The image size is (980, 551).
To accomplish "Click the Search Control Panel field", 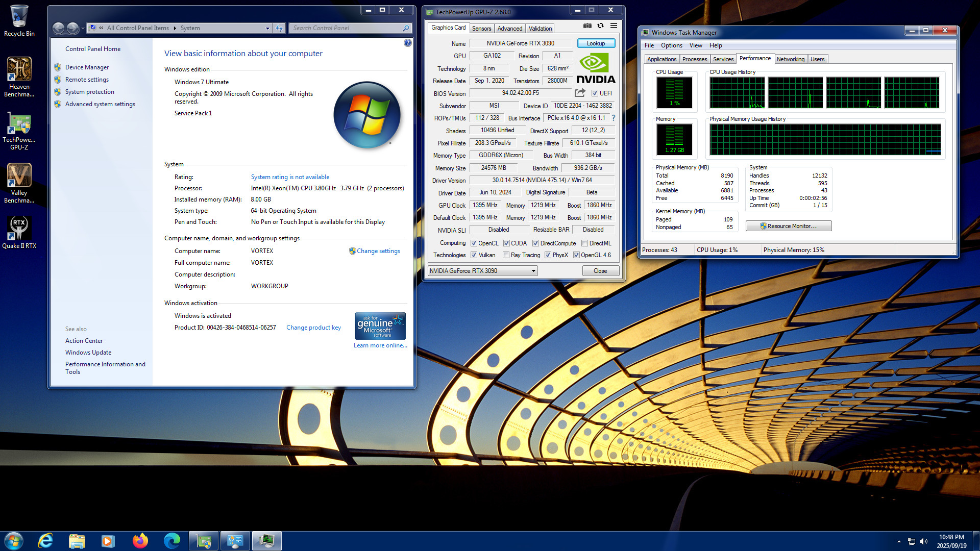I will click(347, 28).
